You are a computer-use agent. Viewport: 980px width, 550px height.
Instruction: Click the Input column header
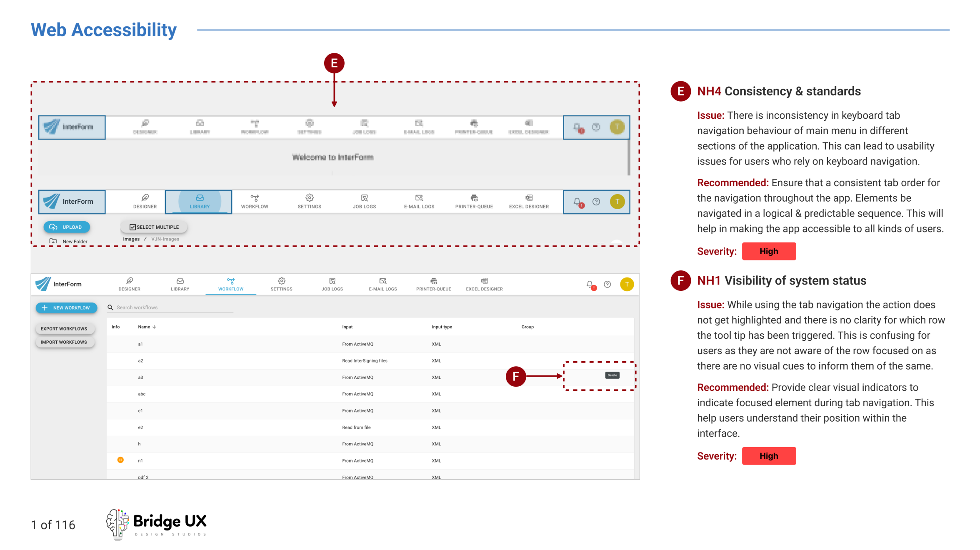347,327
